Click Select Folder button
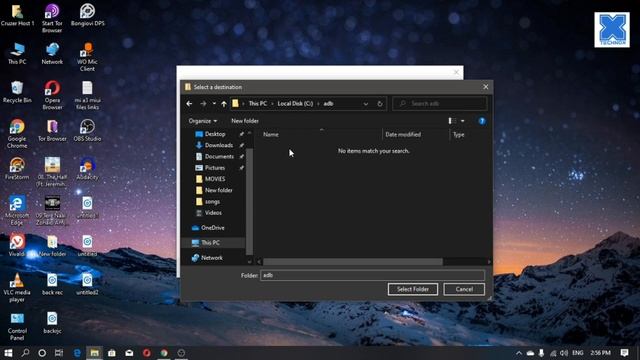The height and width of the screenshot is (360, 640). [x=413, y=289]
